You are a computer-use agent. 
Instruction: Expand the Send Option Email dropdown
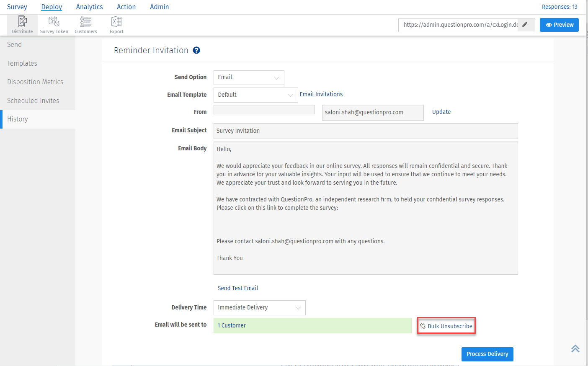point(249,77)
